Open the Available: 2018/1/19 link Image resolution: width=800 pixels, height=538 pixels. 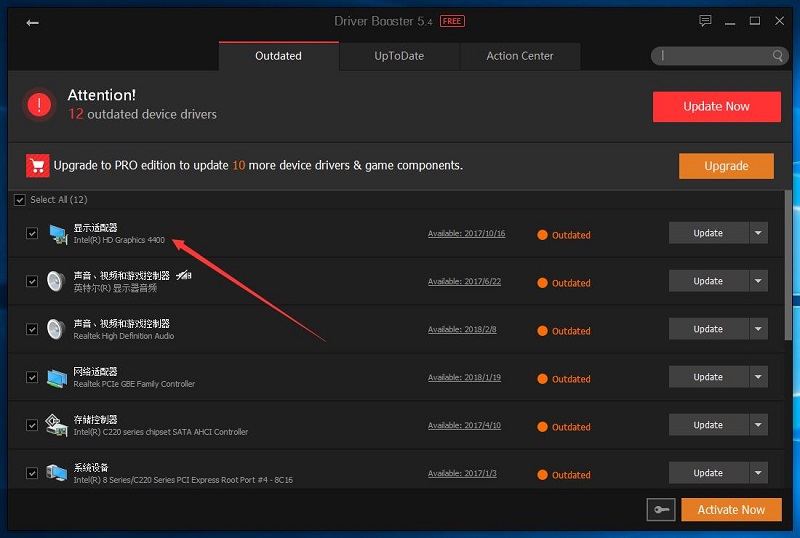(x=464, y=377)
